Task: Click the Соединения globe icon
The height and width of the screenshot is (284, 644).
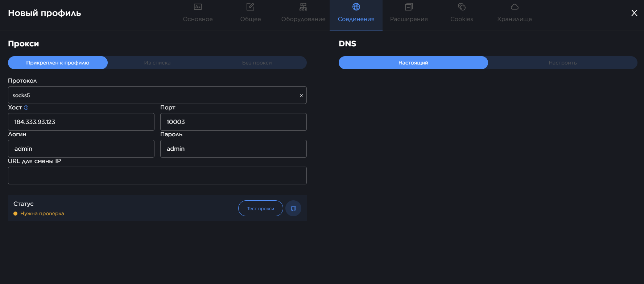Action: pos(356,7)
